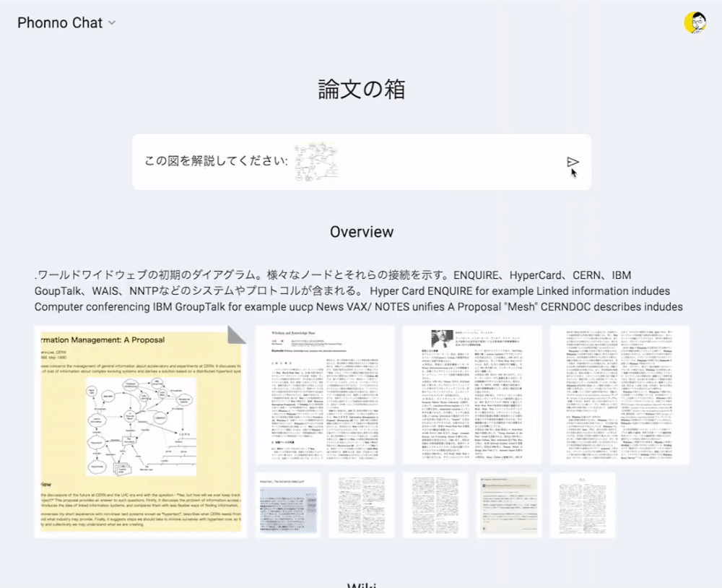The image size is (722, 588).
Task: Focus the prompt field with この図を解説してください
Action: [x=362, y=162]
